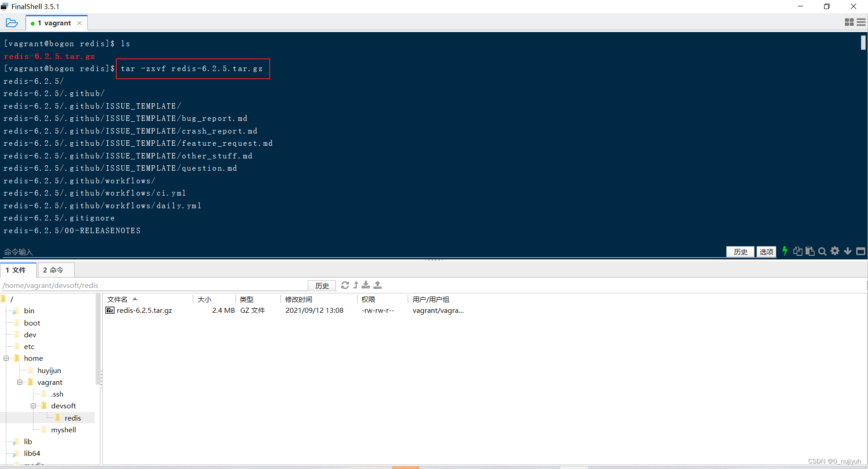868x469 pixels.
Task: Select the huyijun folder in tree
Action: point(49,371)
